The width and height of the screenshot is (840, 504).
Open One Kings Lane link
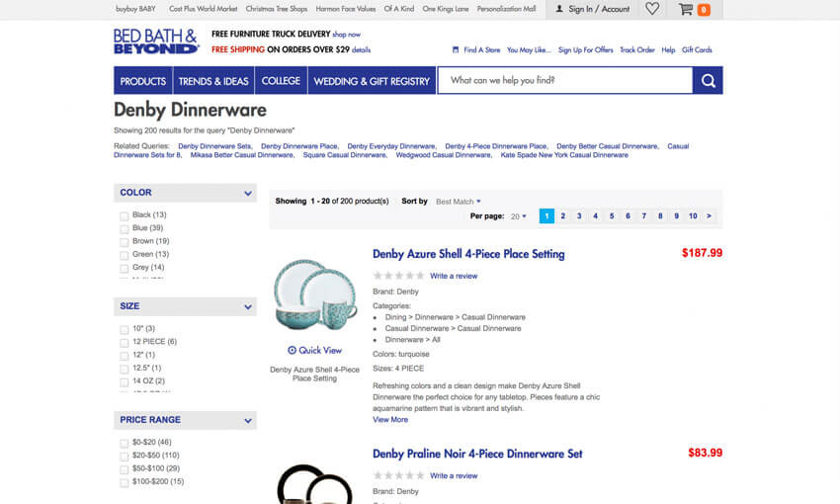point(445,9)
